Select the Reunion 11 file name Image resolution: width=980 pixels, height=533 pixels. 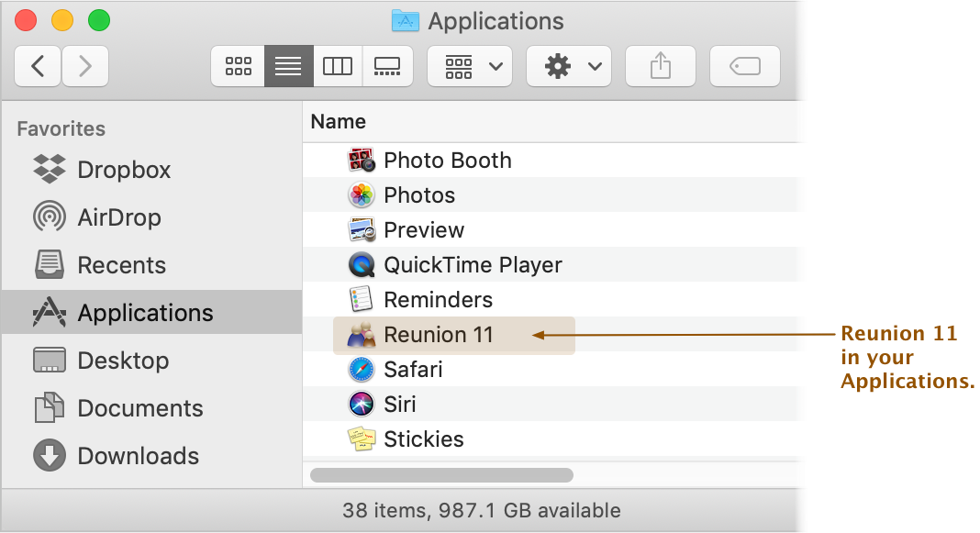438,335
